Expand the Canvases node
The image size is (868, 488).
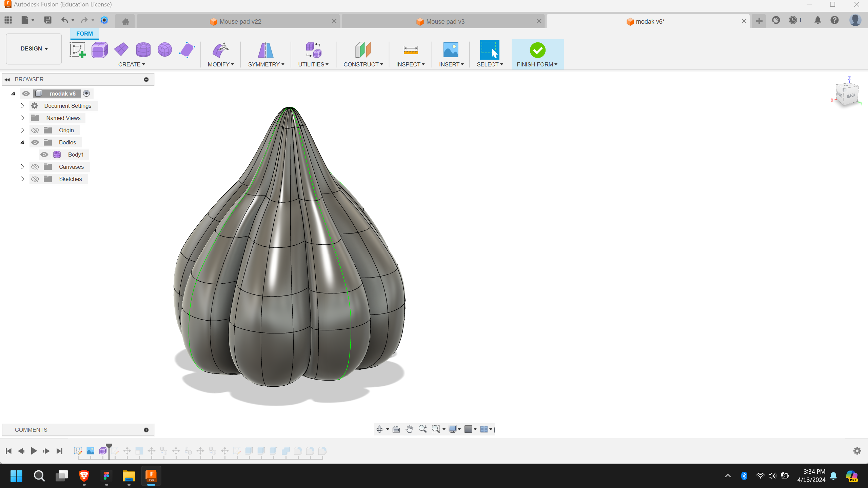click(x=22, y=167)
